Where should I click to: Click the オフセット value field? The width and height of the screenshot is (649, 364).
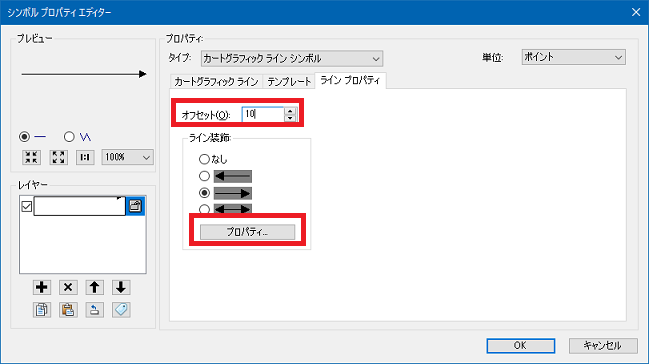(x=263, y=114)
